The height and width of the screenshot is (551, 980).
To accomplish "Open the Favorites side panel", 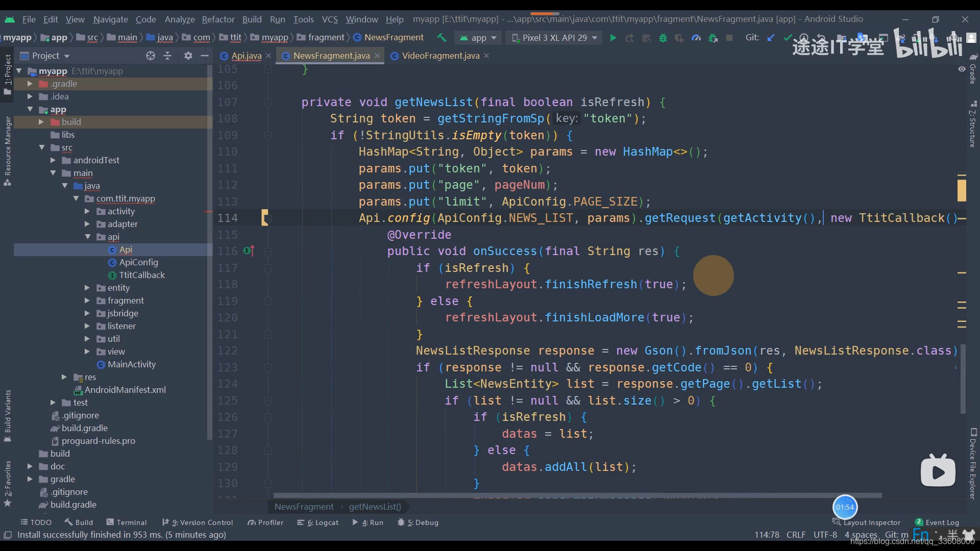I will 7,483.
